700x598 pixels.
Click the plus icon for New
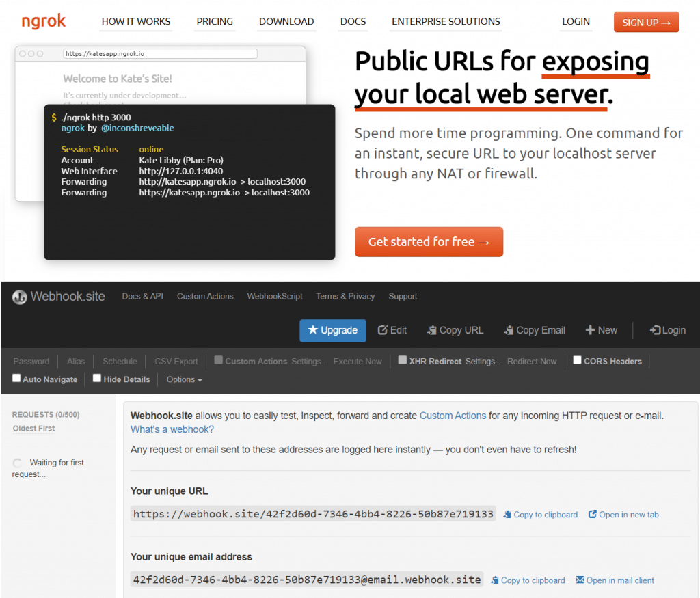(590, 330)
